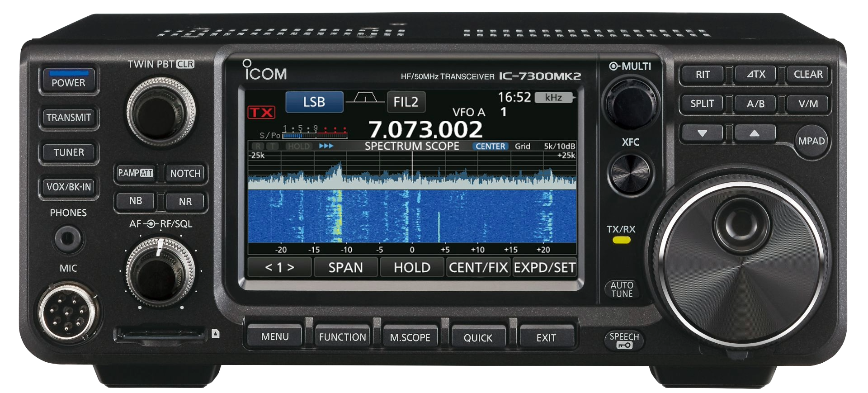Toggle the RIT button

(x=703, y=75)
